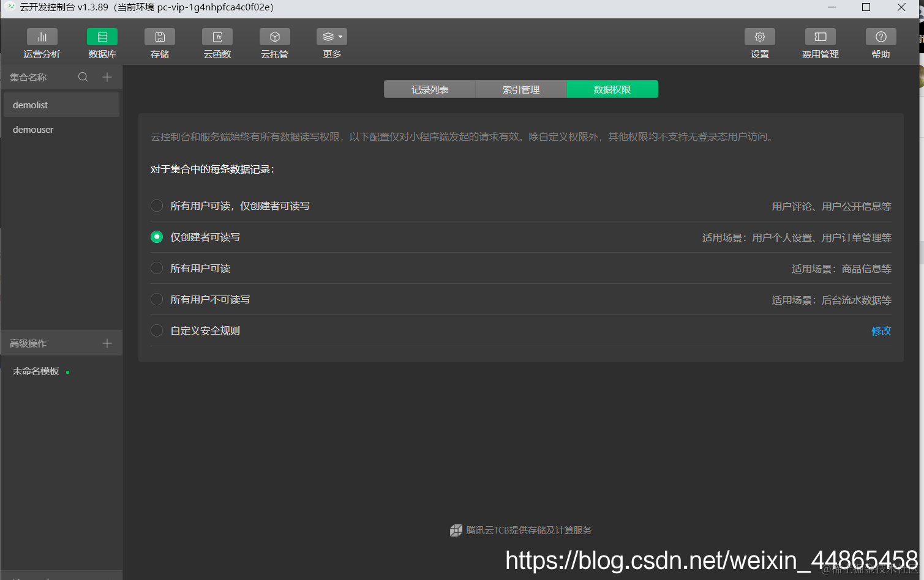This screenshot has width=924, height=580.
Task: Select 所有用户不可读写 radio option
Action: tap(157, 299)
